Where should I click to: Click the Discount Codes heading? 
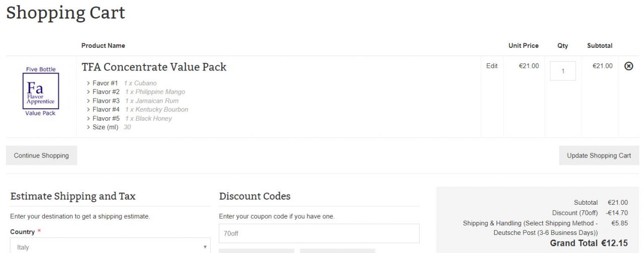[x=255, y=196]
